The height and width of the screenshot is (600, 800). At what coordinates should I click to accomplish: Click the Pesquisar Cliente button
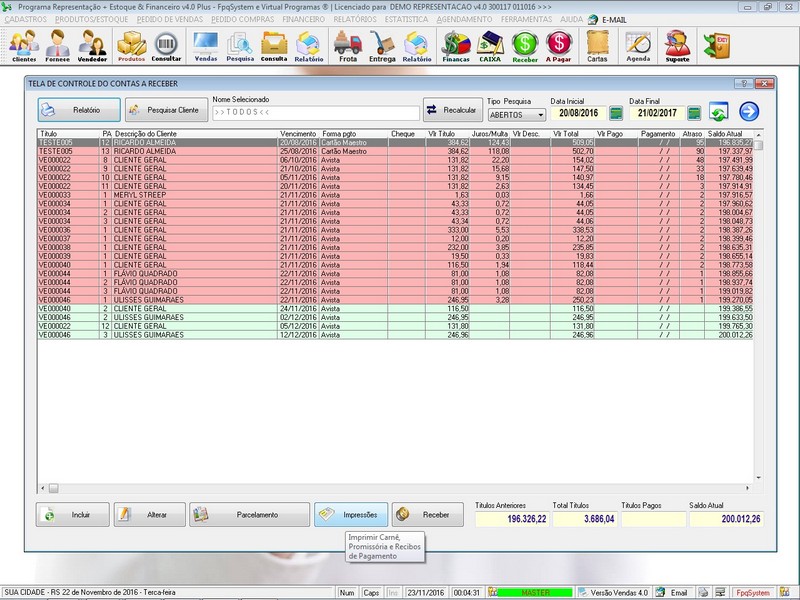[x=166, y=110]
